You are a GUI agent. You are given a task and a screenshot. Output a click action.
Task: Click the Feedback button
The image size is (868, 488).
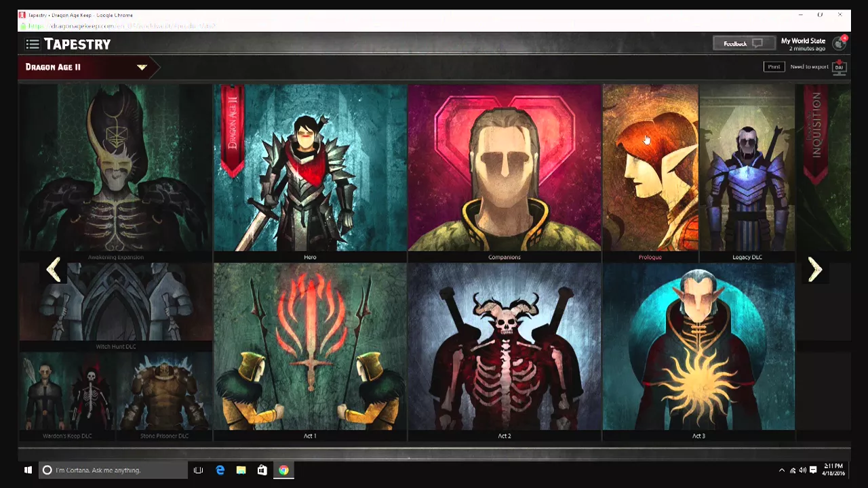click(743, 43)
